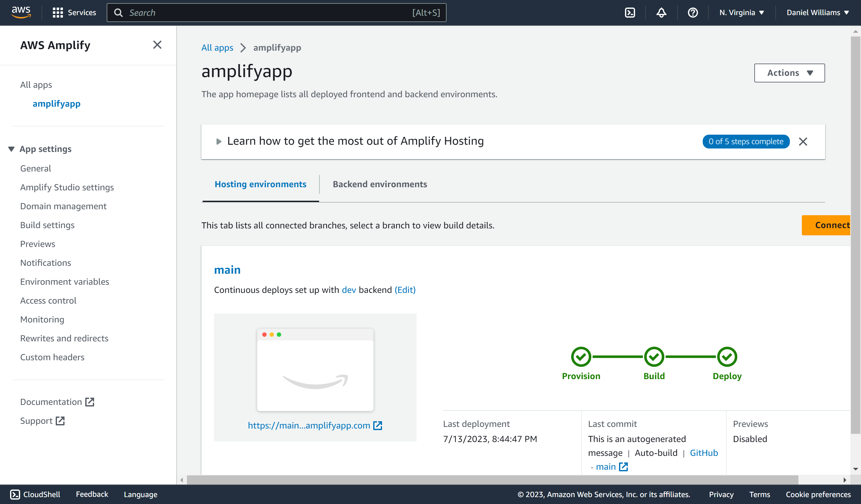Viewport: 861px width, 504px height.
Task: Focus the Search input field
Action: tap(276, 13)
